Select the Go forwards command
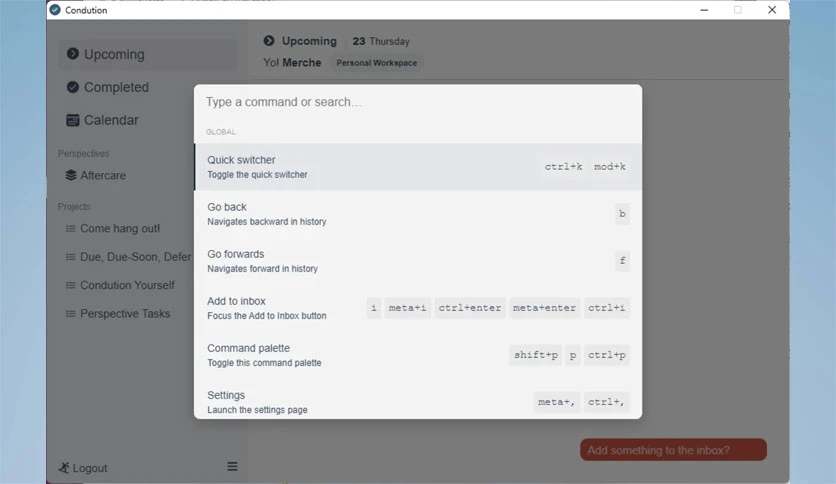This screenshot has height=484, width=836. coord(418,261)
